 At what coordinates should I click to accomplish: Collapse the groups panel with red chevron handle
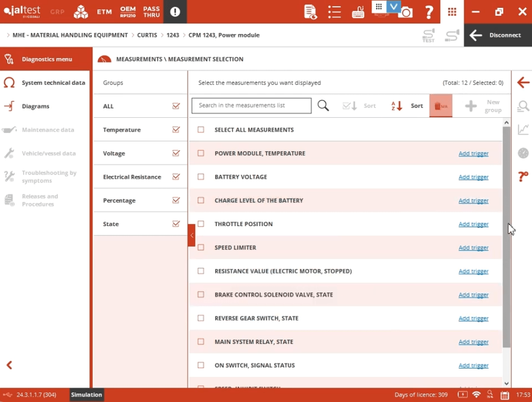[192, 236]
